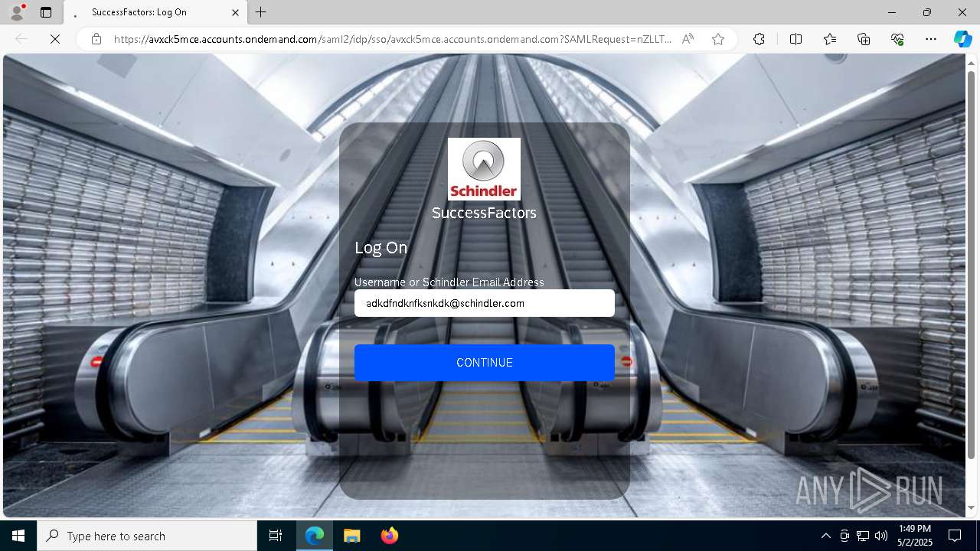
Task: Launch Firefox from taskbar
Action: point(389,536)
